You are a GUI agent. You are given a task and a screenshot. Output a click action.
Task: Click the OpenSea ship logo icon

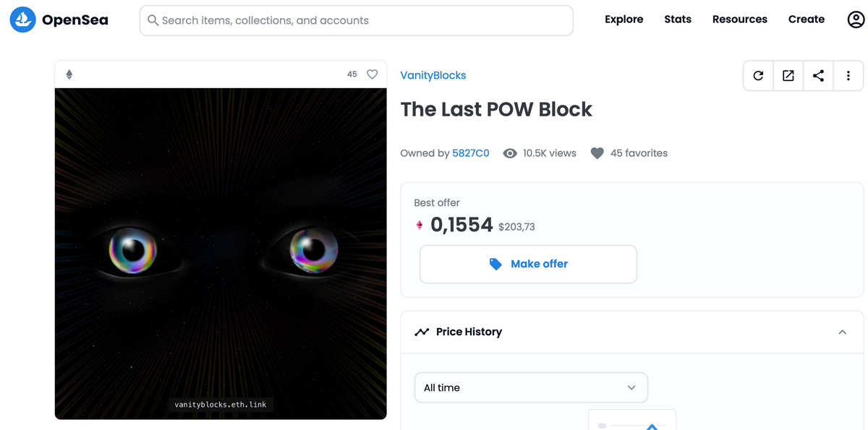pyautogui.click(x=22, y=20)
